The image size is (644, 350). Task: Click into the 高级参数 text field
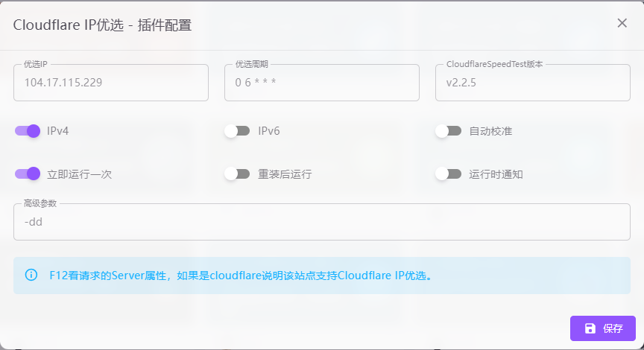[x=322, y=222]
